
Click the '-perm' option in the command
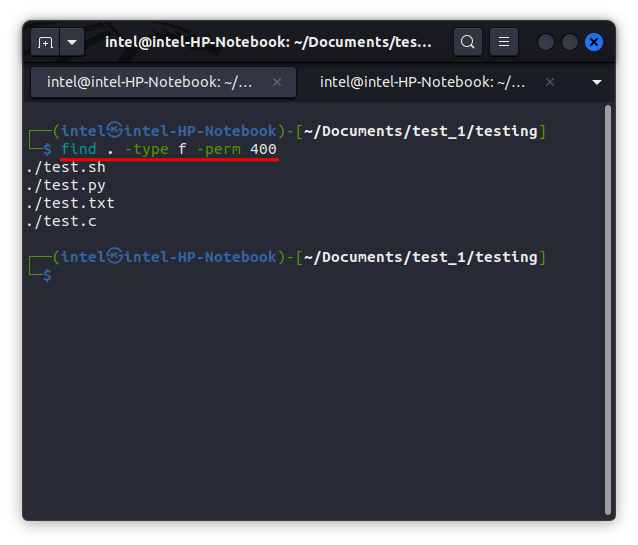(x=217, y=149)
